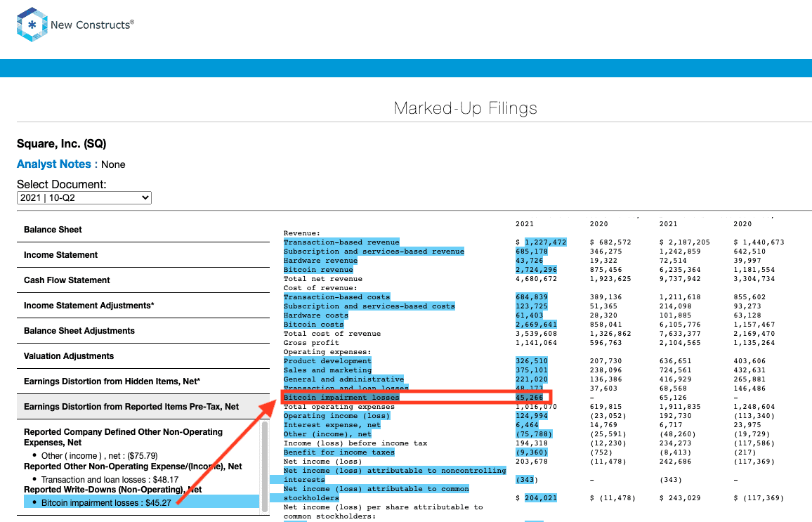Click the highlighted value 685,178

click(531, 252)
